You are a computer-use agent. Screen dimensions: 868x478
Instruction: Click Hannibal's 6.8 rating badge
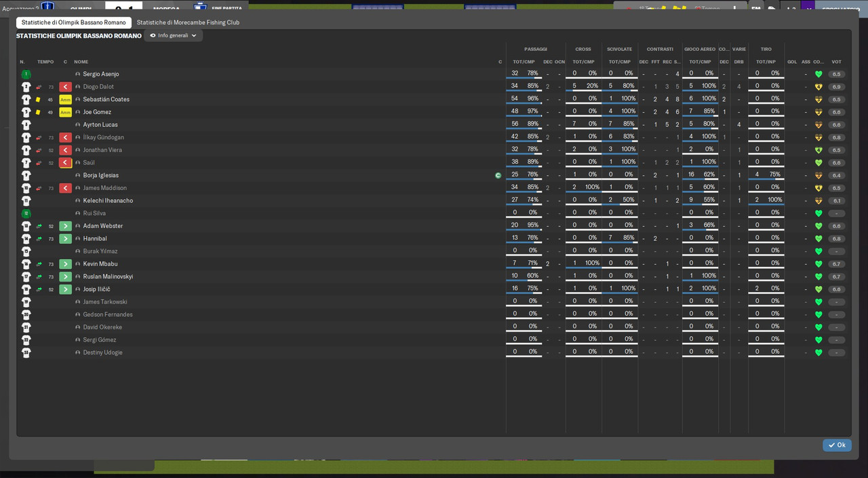point(836,239)
